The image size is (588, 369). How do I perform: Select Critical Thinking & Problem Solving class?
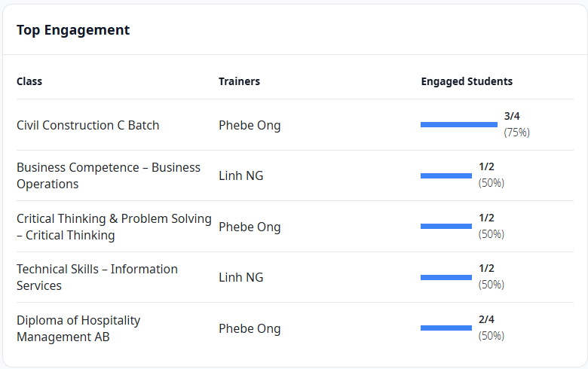pos(114,227)
